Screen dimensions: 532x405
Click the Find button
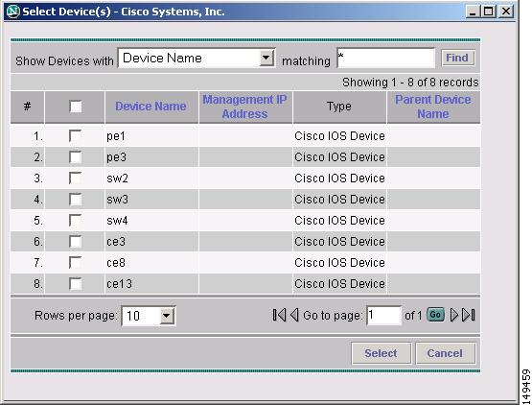(457, 58)
